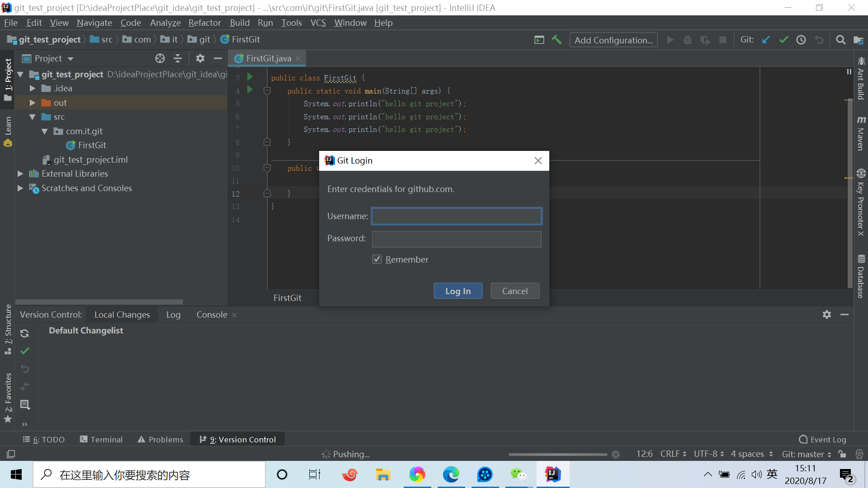Open Git master branch selector
868x488 pixels.
807,454
